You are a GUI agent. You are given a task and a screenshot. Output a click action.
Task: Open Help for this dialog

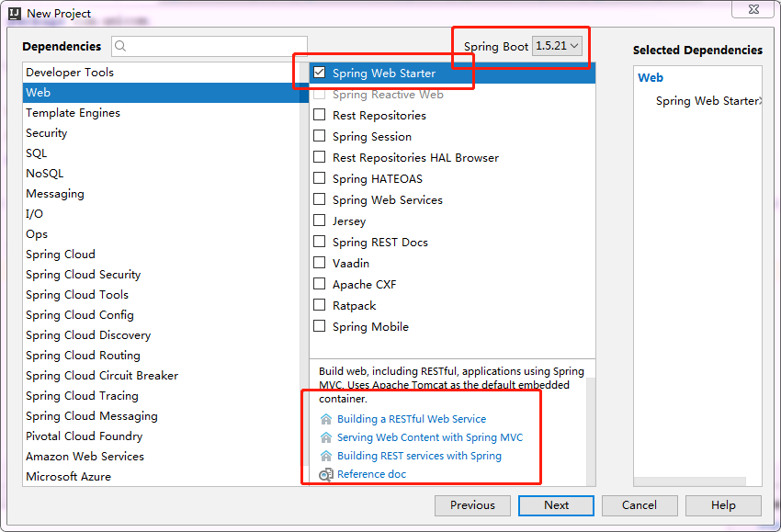click(x=723, y=505)
